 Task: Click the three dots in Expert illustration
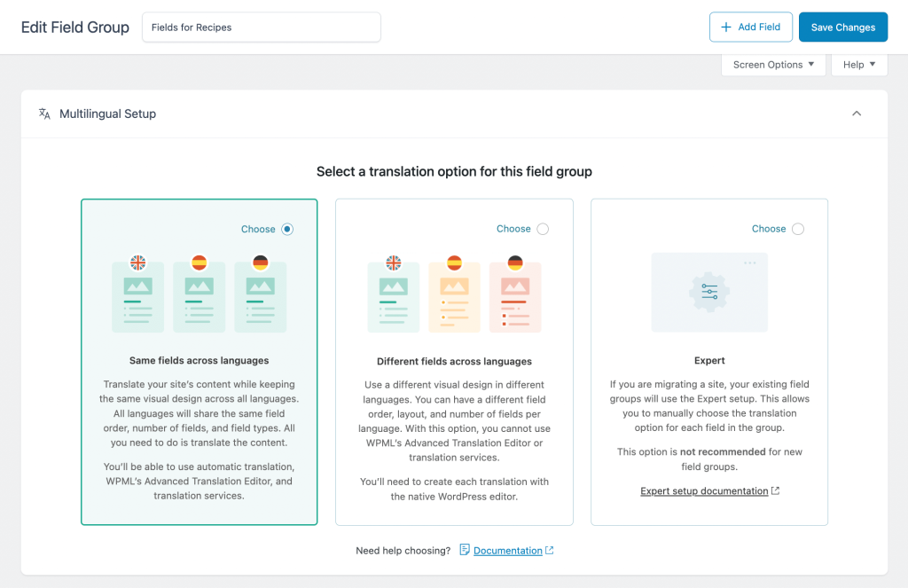pos(750,263)
